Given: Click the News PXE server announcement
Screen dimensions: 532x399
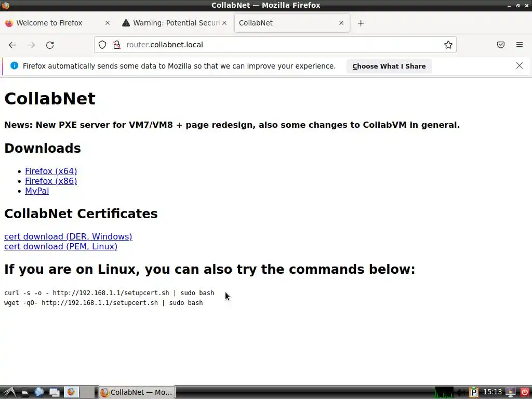Looking at the screenshot, I should tap(232, 125).
